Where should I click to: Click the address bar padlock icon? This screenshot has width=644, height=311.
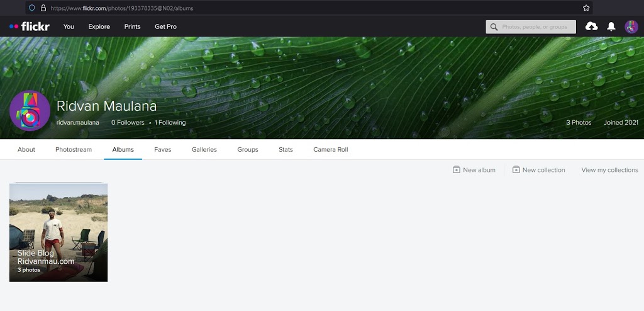[x=43, y=8]
